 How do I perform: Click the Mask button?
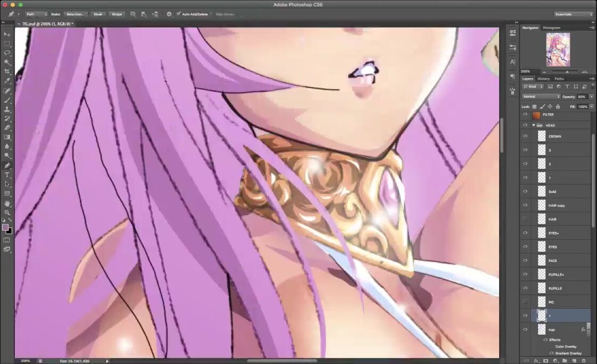pyautogui.click(x=98, y=14)
